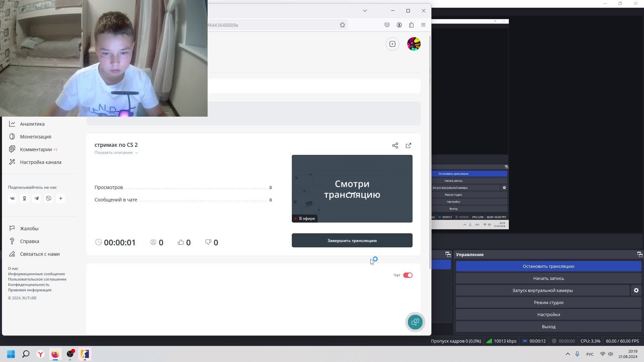This screenshot has width=644, height=362.
Task: Show hidden system tray icons
Action: tap(568, 354)
